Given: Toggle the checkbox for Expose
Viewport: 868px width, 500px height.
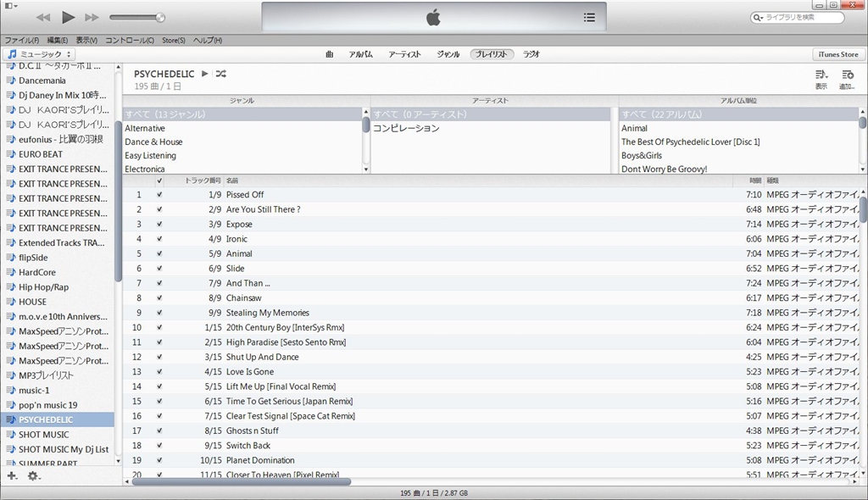Looking at the screenshot, I should [159, 225].
